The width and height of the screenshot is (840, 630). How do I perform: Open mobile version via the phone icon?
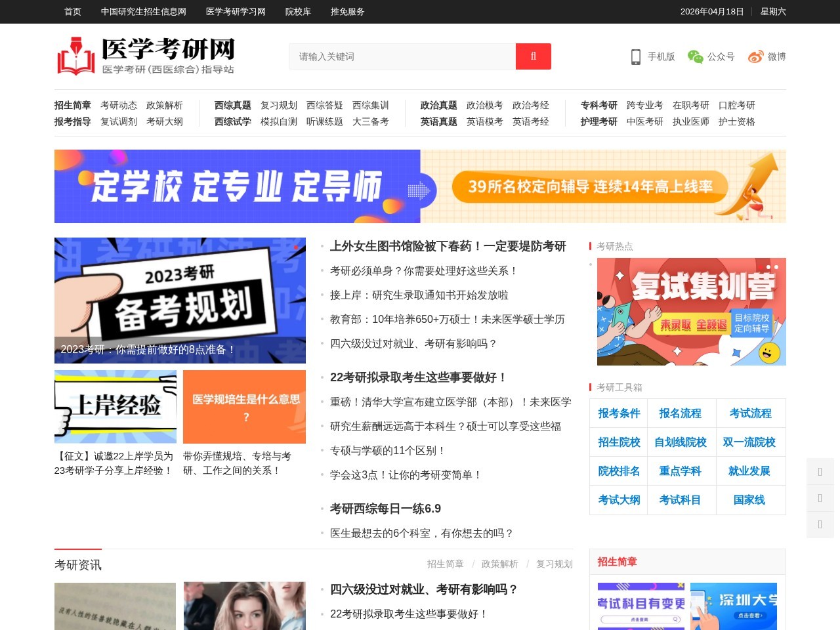pos(635,56)
